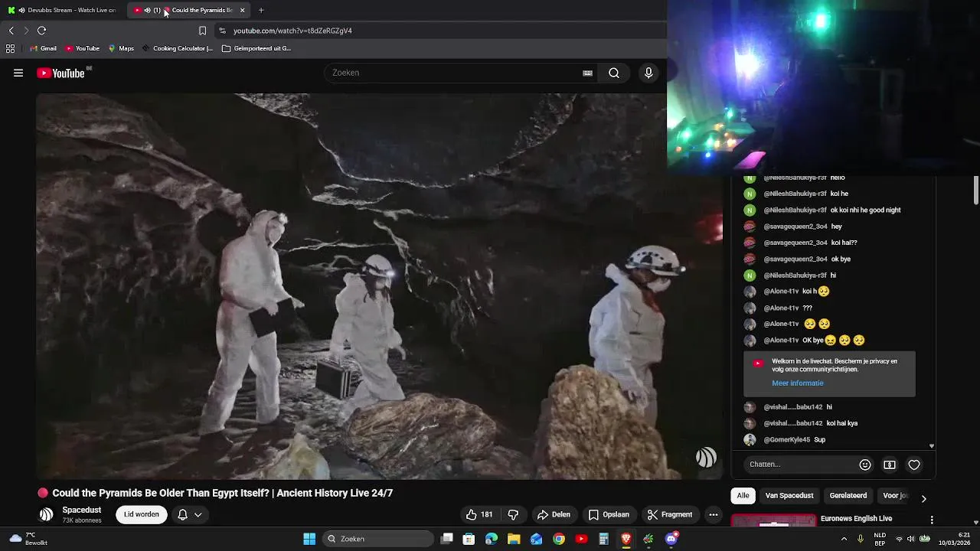This screenshot has width=980, height=551.
Task: Start voice search with the microphone
Action: click(648, 73)
